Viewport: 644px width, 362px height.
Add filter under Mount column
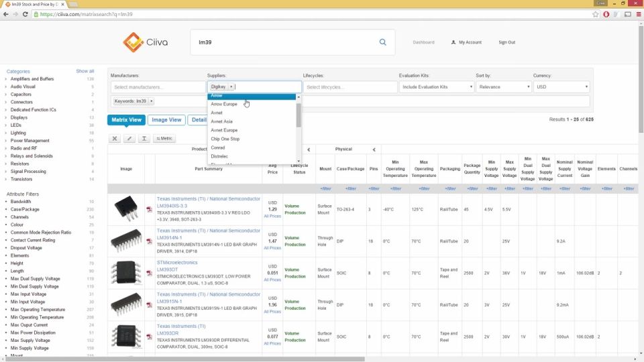(x=325, y=189)
